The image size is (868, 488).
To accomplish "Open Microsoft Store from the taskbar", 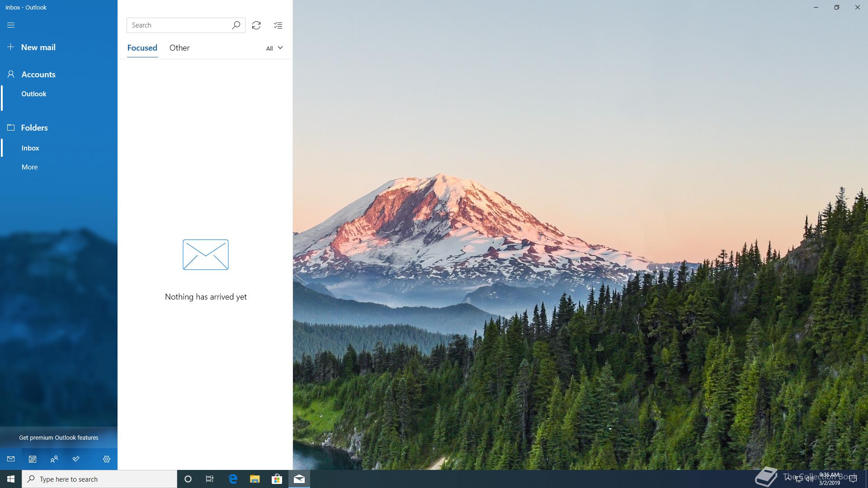I will point(277,479).
